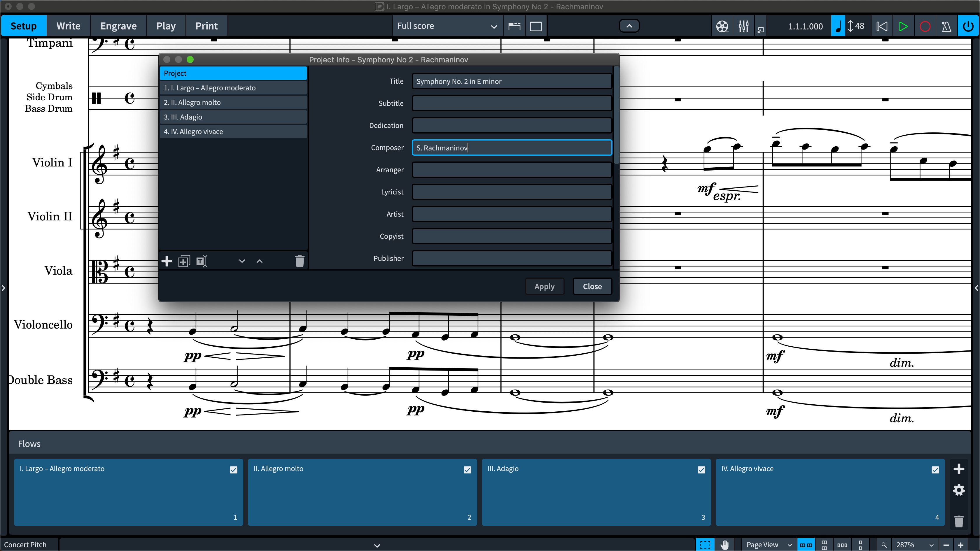Click the mixer/fader panel icon
This screenshot has height=551, width=980.
[744, 26]
